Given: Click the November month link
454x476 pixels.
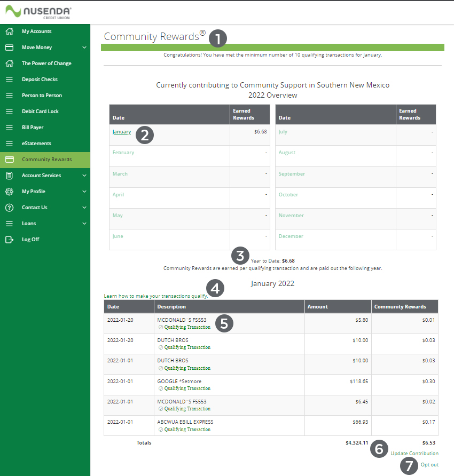Looking at the screenshot, I should (291, 216).
